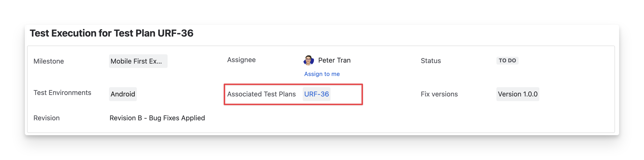
Task: Click the Test Execution for Test Plan heading
Action: [111, 33]
